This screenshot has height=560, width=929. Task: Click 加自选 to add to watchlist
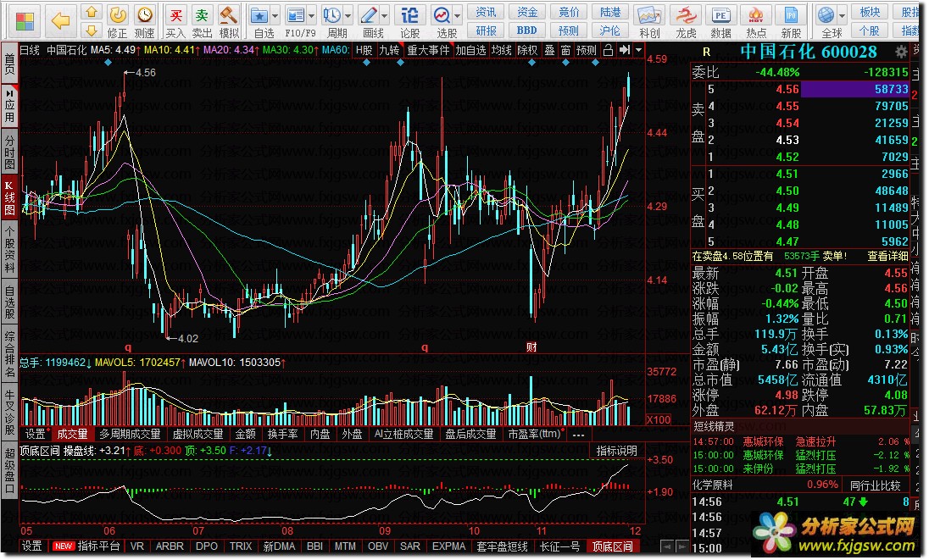tap(471, 50)
